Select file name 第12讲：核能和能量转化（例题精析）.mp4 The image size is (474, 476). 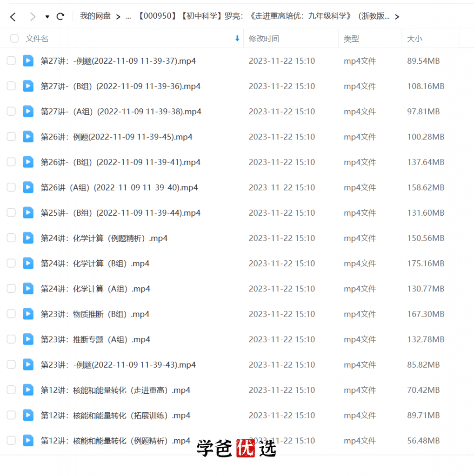[115, 441]
